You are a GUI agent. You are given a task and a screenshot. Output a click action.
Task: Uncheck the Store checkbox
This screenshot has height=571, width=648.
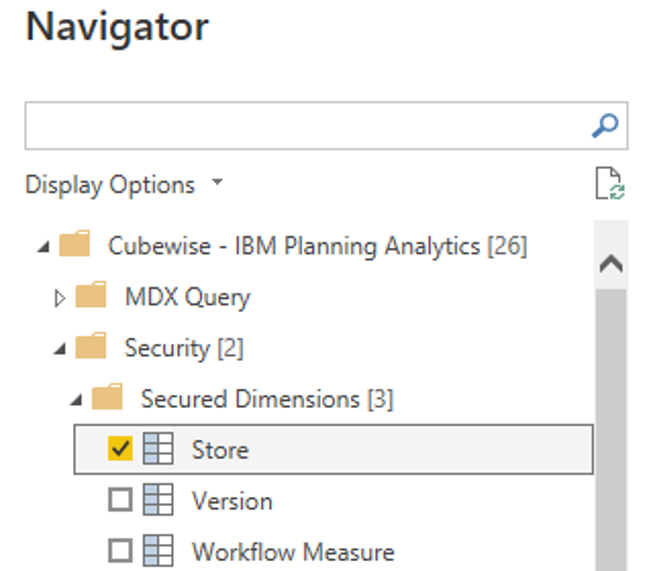pyautogui.click(x=120, y=448)
